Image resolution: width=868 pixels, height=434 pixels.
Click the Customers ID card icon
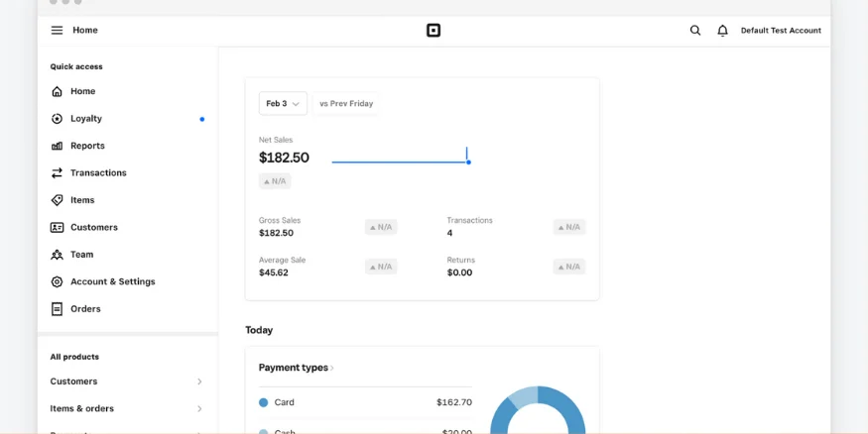pos(57,227)
